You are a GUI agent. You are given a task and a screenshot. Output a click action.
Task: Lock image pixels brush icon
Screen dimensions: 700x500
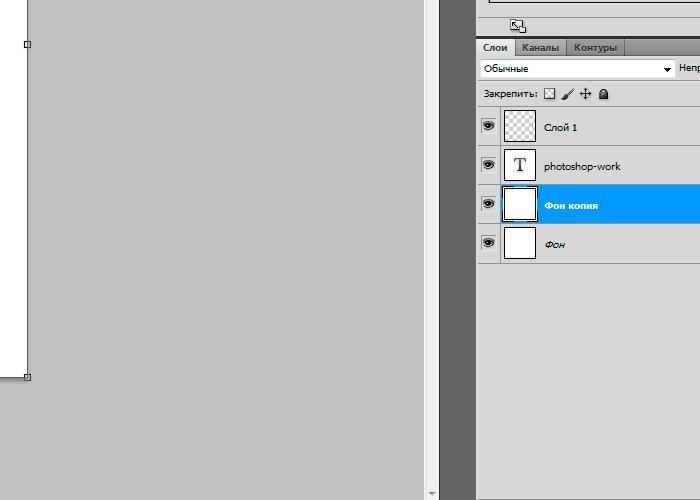tap(567, 94)
